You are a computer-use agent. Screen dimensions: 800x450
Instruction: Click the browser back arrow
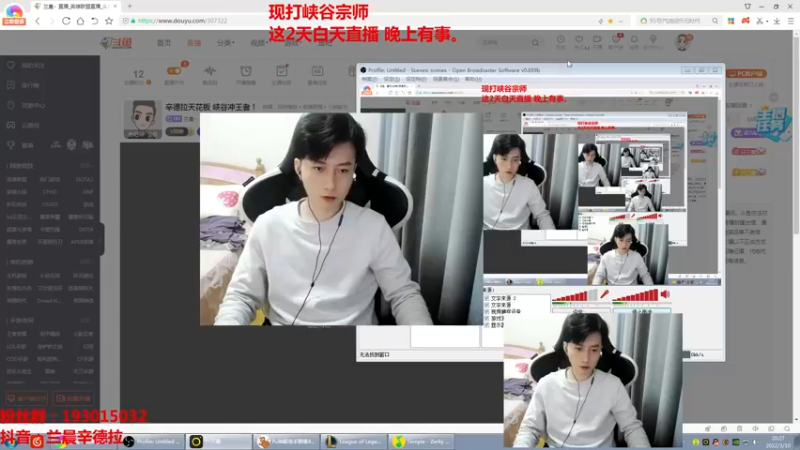click(38, 21)
